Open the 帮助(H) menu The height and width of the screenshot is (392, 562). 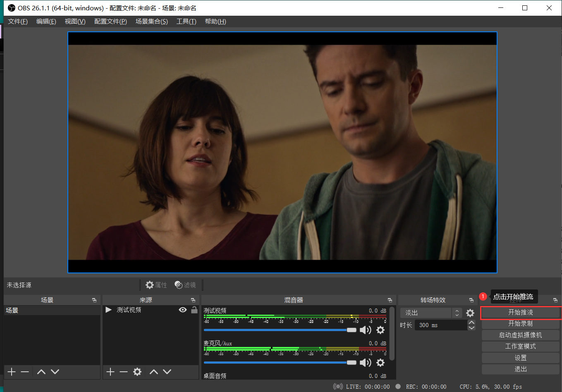tap(215, 22)
